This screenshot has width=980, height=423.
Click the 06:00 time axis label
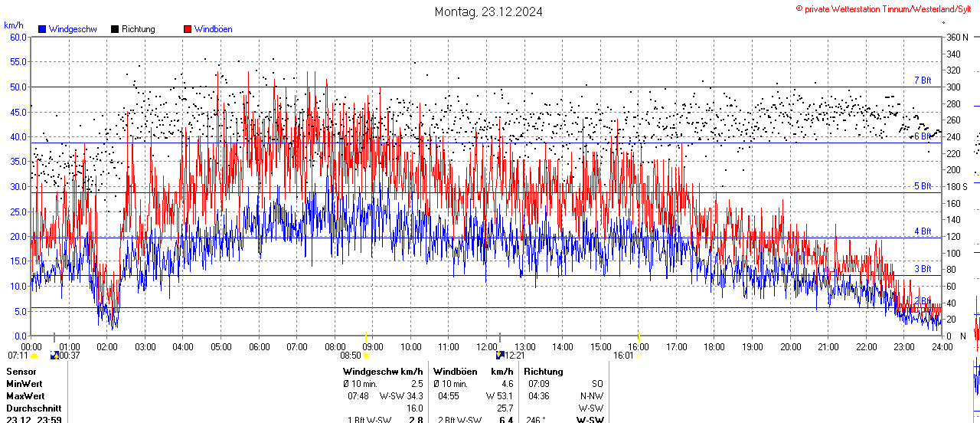click(259, 346)
